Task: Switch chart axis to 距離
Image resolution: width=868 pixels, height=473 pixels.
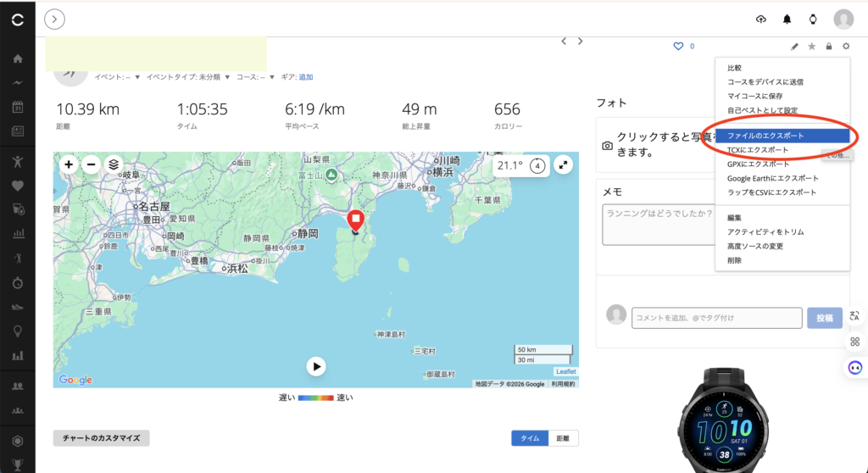Action: (563, 438)
